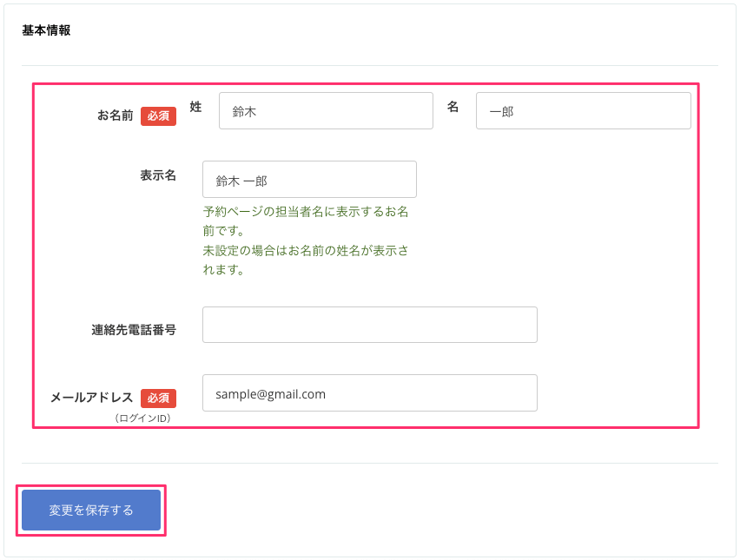Click the お名前 field label
Image resolution: width=740 pixels, height=560 pixels.
(115, 115)
